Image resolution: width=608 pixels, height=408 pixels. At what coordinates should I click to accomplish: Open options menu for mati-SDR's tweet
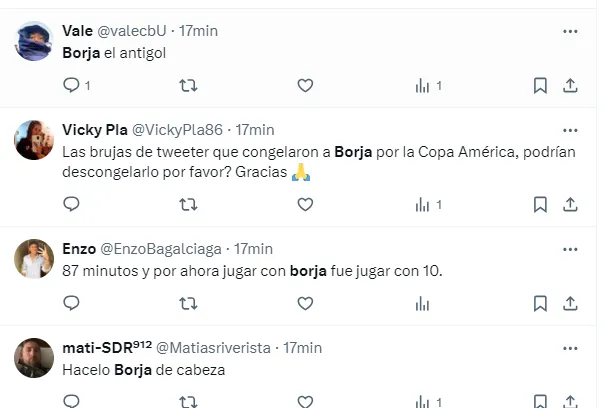click(x=570, y=348)
